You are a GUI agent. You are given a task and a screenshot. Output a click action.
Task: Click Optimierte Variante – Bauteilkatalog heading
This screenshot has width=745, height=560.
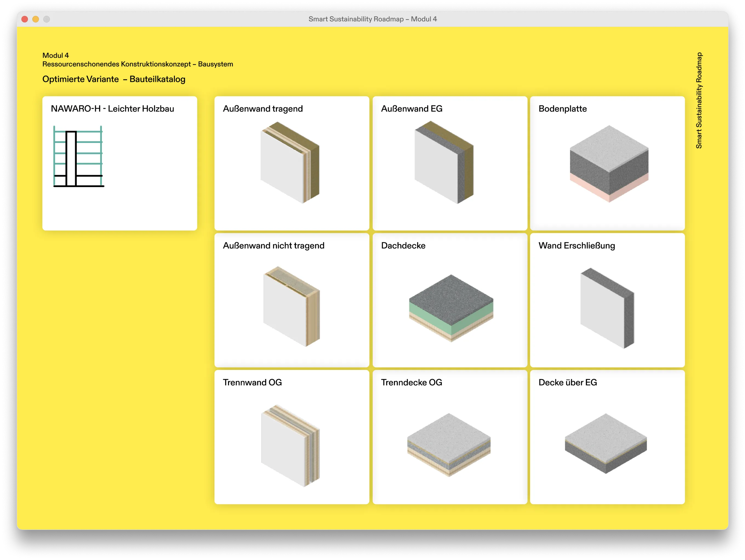114,79
